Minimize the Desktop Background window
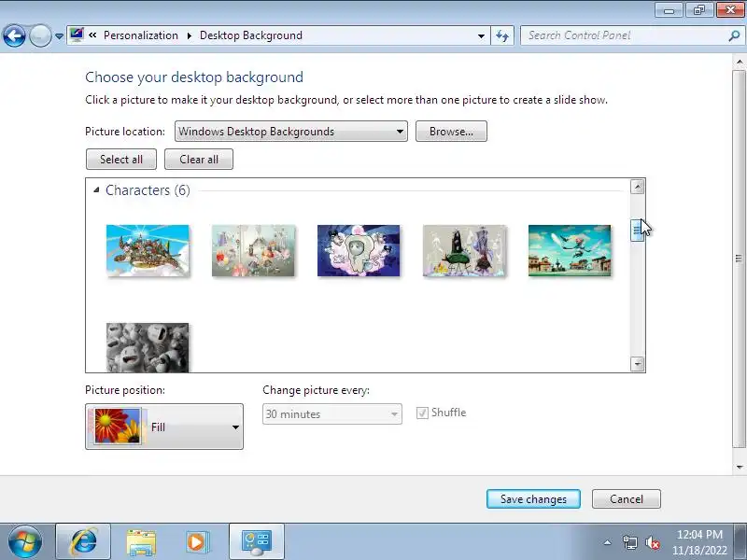Image resolution: width=747 pixels, height=560 pixels. point(669,9)
